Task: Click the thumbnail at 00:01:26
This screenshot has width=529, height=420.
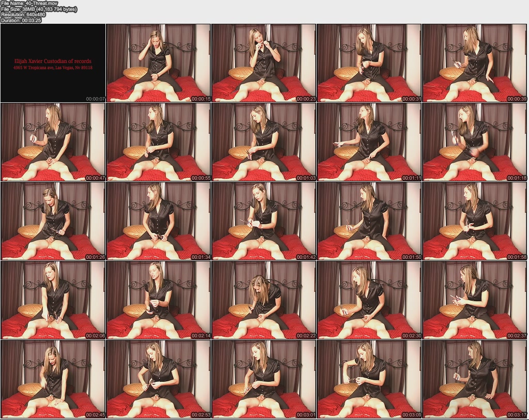Action: [53, 221]
